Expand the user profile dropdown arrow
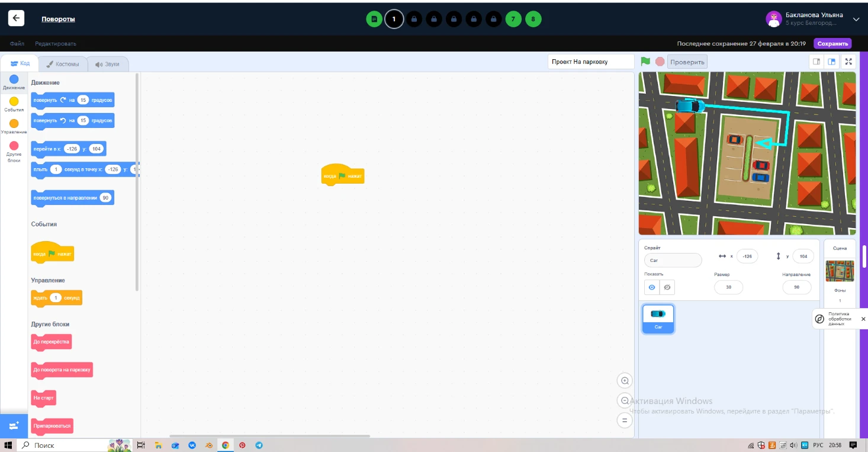The height and width of the screenshot is (452, 868). [x=856, y=20]
